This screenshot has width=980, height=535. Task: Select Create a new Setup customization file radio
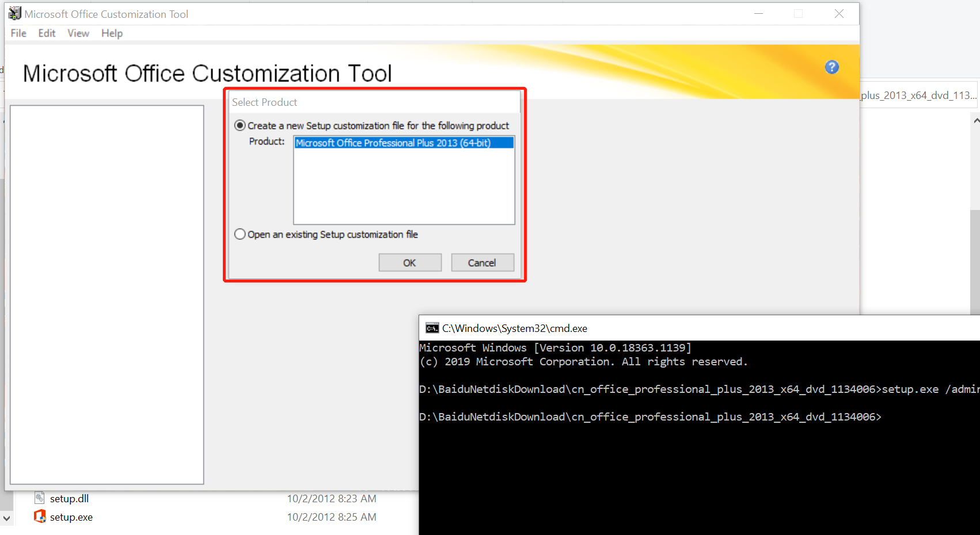click(x=240, y=125)
